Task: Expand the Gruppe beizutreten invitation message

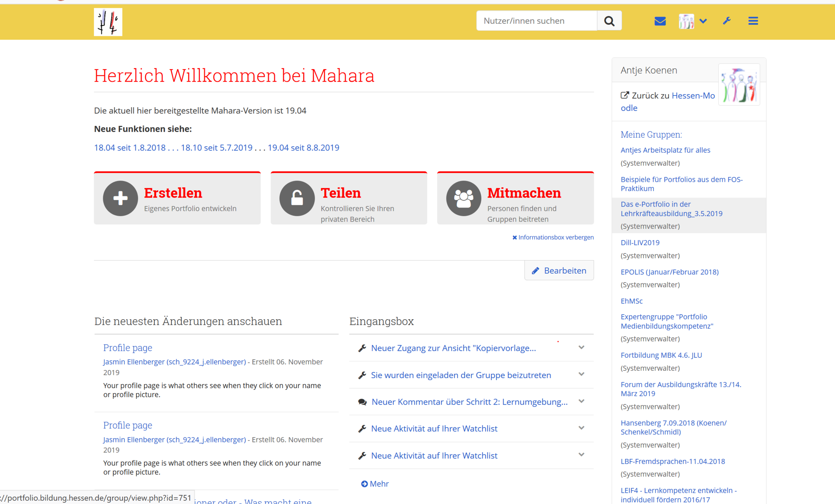Action: (581, 374)
